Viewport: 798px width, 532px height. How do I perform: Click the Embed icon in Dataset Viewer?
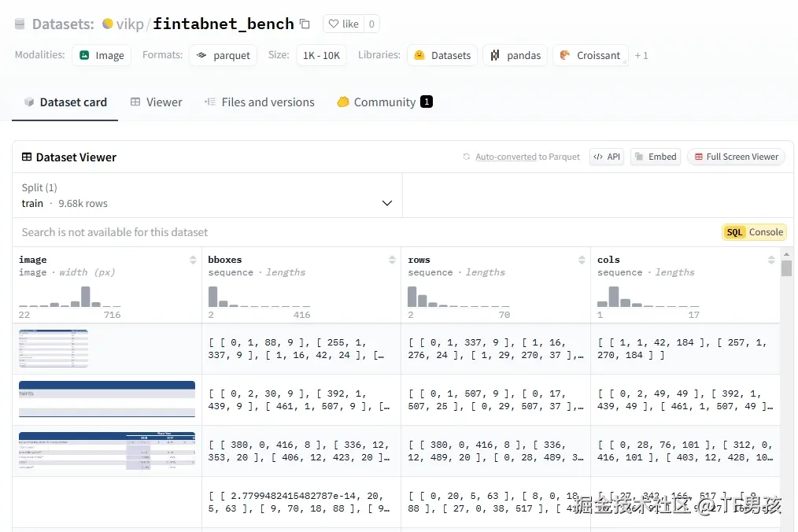pyautogui.click(x=641, y=157)
